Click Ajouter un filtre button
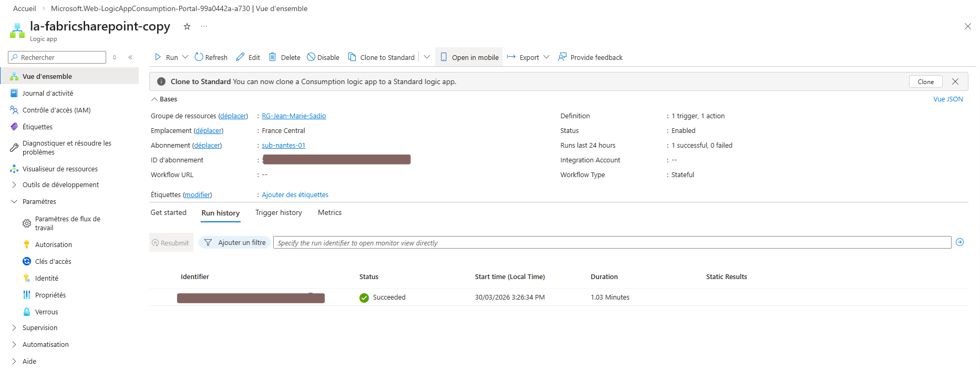Viewport: 980px width, 370px height. [234, 242]
